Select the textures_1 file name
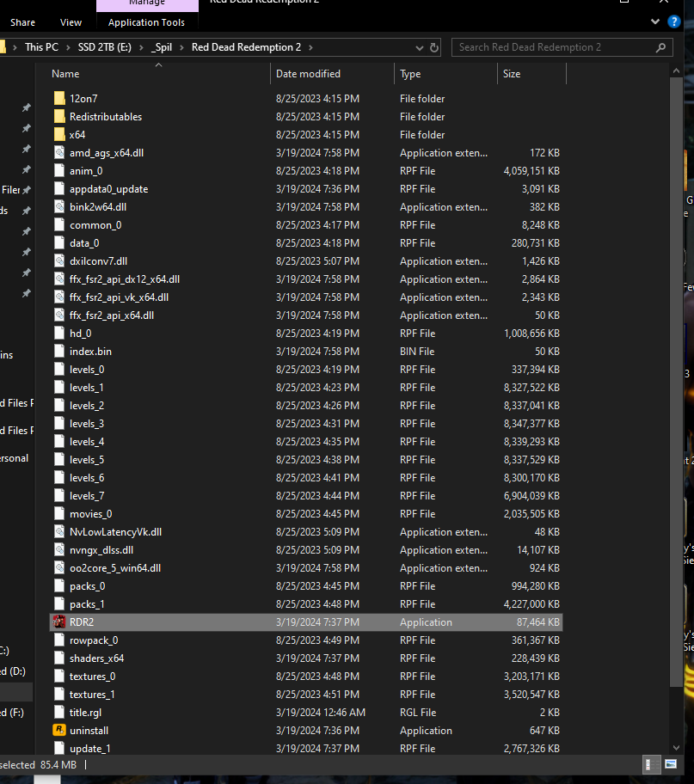 click(x=92, y=695)
